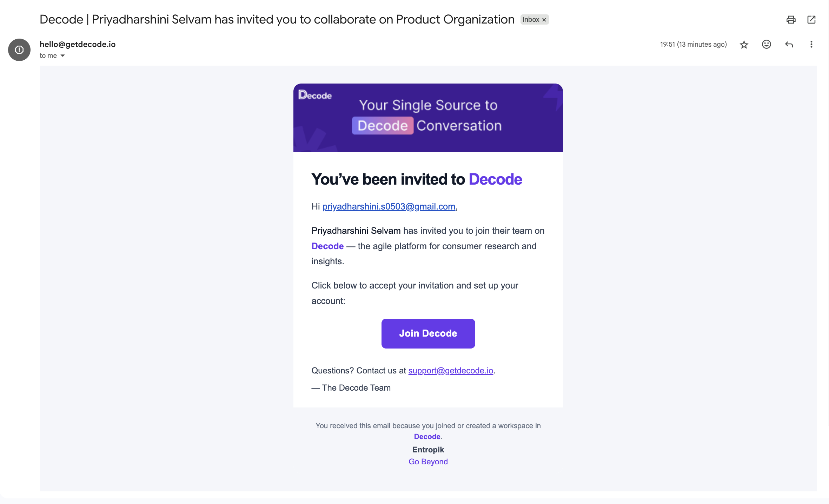Click the priyadharshini.s0503@gmail.com link
Viewport: 829px width, 504px height.
pyautogui.click(x=389, y=206)
